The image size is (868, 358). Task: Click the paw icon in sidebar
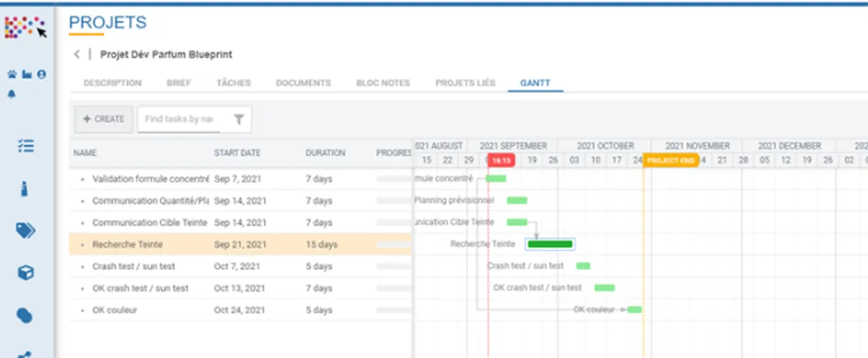click(12, 74)
